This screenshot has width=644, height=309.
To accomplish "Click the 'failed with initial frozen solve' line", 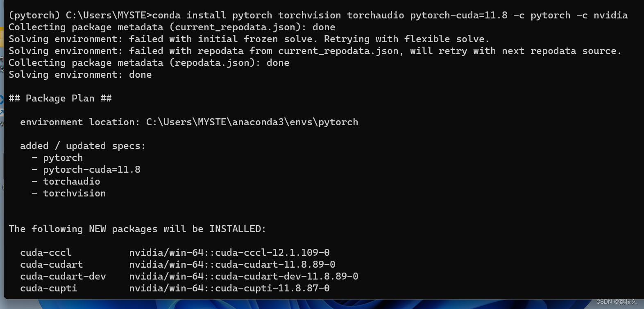I will (x=249, y=39).
